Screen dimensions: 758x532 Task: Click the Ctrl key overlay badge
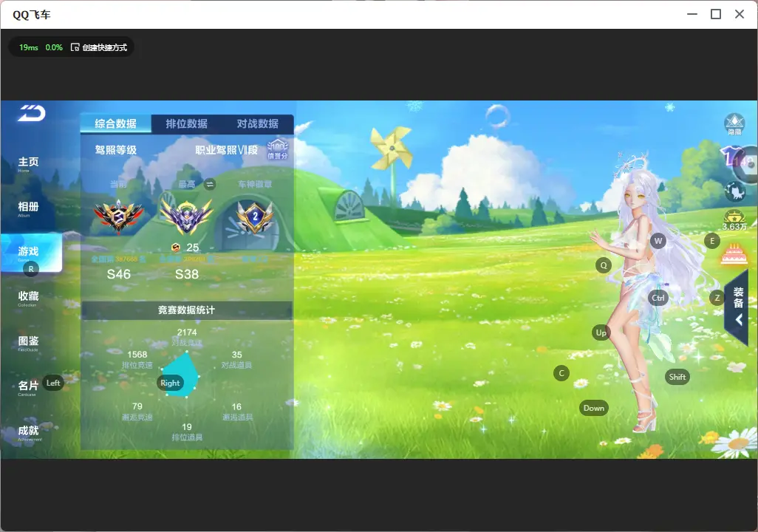click(x=658, y=298)
